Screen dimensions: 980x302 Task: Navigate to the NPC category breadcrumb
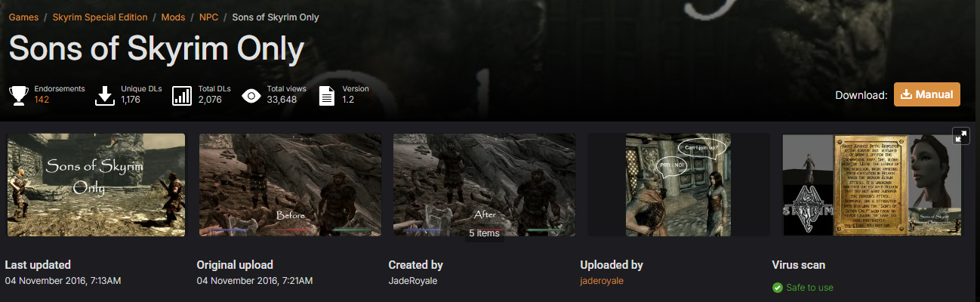pyautogui.click(x=209, y=17)
